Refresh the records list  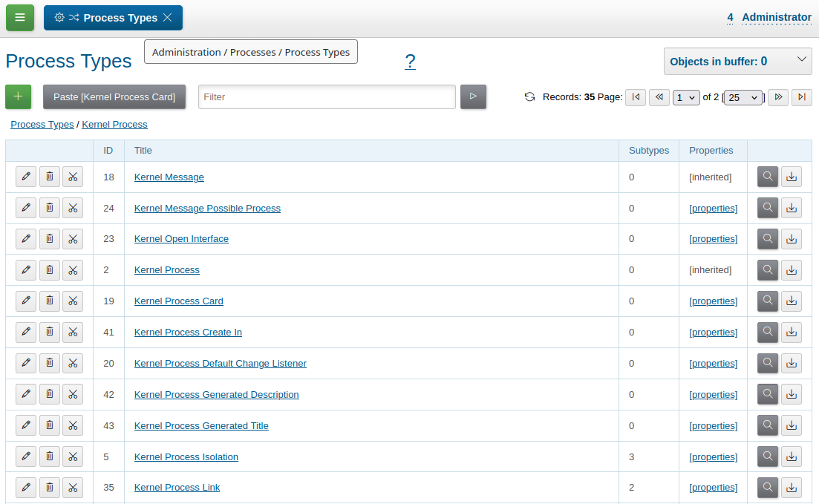(529, 96)
